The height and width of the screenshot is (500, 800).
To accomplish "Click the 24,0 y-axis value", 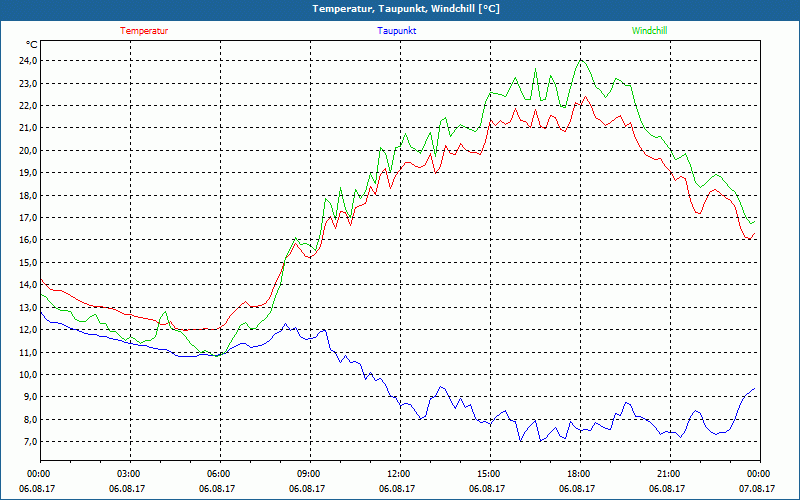I will click(29, 61).
